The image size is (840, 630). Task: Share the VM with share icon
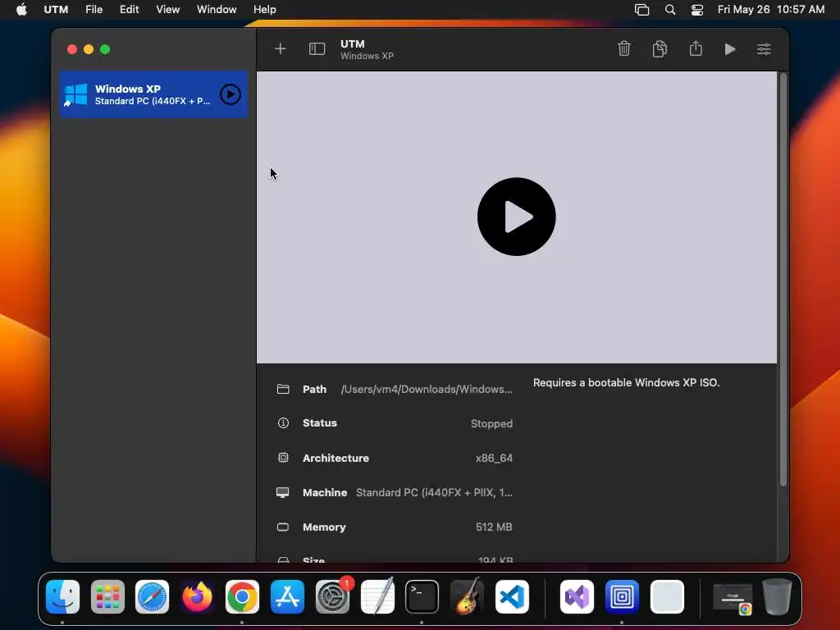(x=696, y=48)
